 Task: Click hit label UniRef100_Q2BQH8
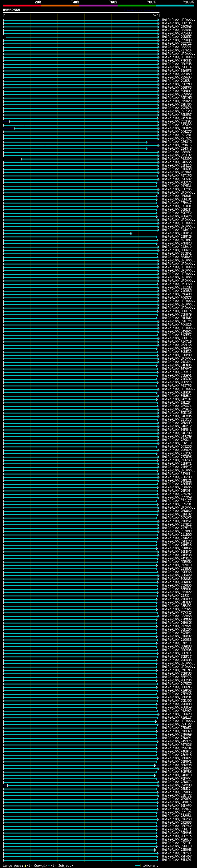point(177,850)
